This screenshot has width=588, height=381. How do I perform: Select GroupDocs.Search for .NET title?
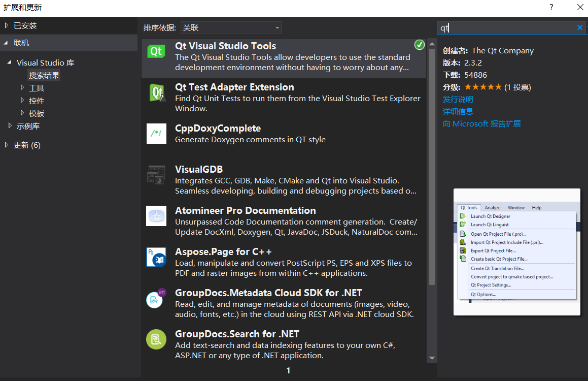point(237,334)
